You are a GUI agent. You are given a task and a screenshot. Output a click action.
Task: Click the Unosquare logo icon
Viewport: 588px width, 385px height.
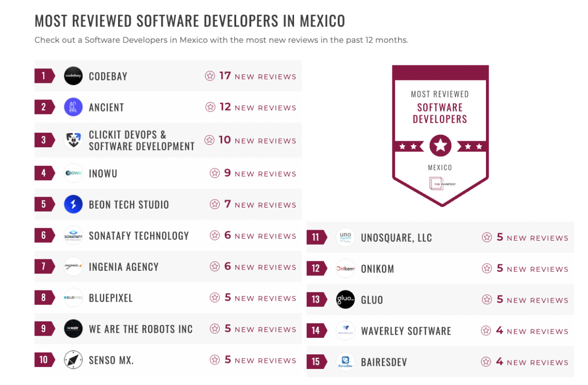(x=345, y=237)
